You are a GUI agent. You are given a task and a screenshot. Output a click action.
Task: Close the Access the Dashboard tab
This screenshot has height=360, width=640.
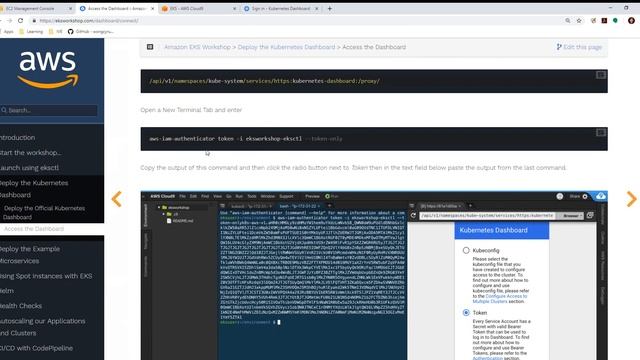click(153, 8)
